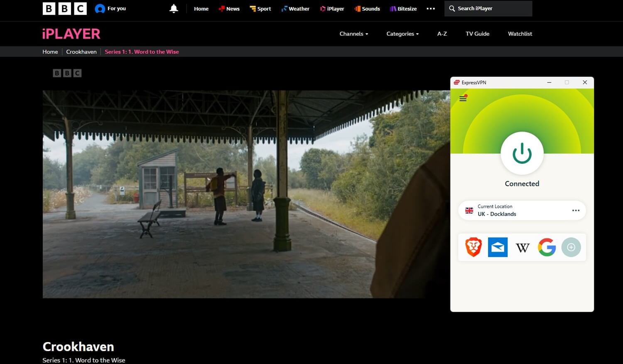Click the notification bell icon

click(174, 8)
